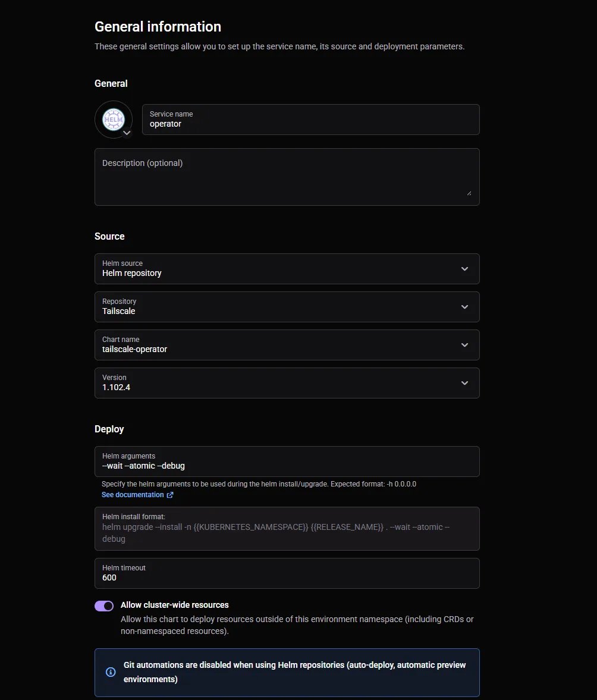
Task: Click the Helm arguments input field
Action: pos(287,461)
